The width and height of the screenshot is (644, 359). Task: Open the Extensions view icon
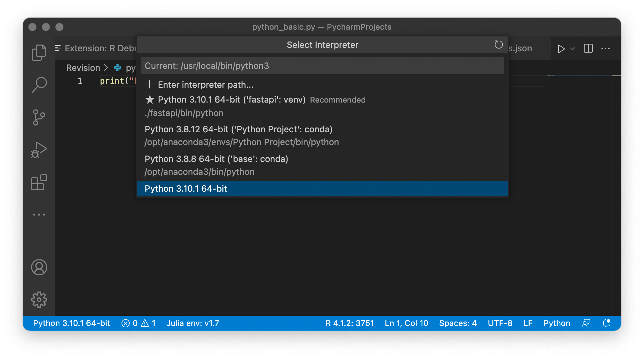tap(39, 183)
